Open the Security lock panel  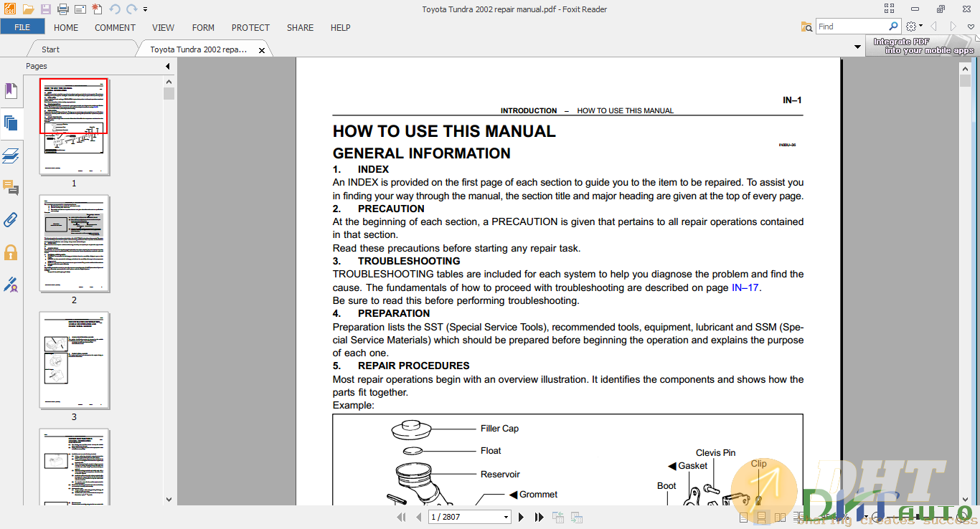(11, 252)
